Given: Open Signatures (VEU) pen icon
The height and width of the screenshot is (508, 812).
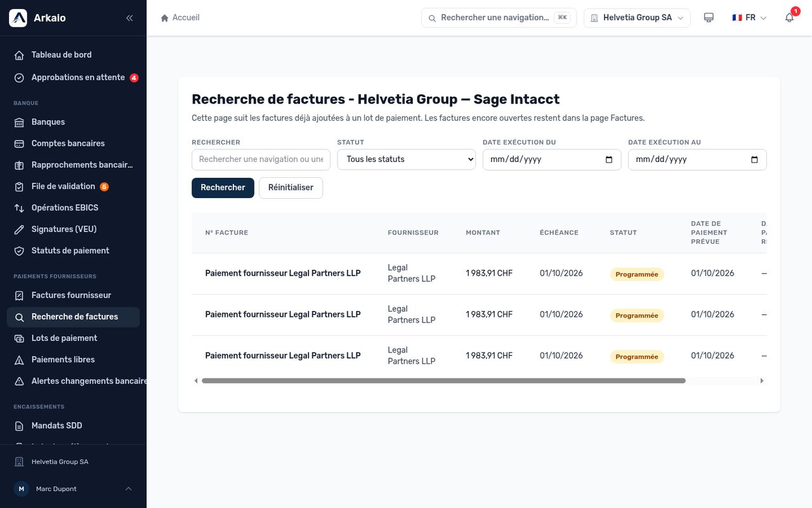Looking at the screenshot, I should pyautogui.click(x=19, y=229).
